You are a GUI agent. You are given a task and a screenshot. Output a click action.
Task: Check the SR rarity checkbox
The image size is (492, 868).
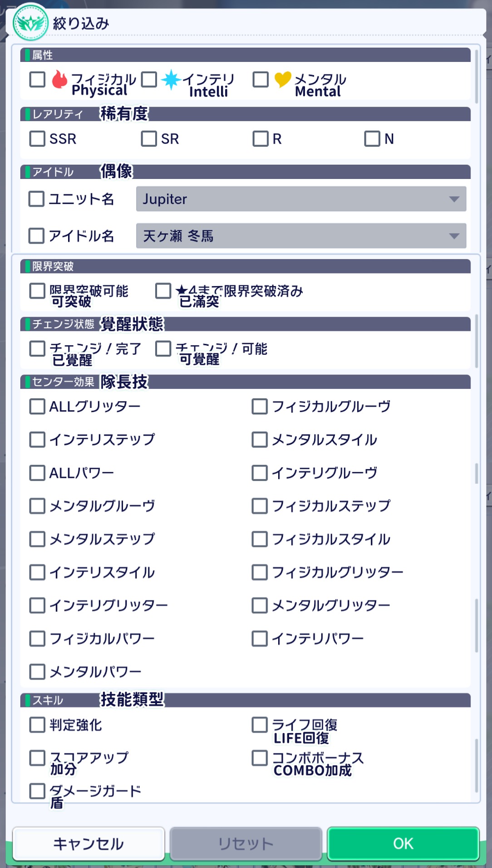pos(149,139)
